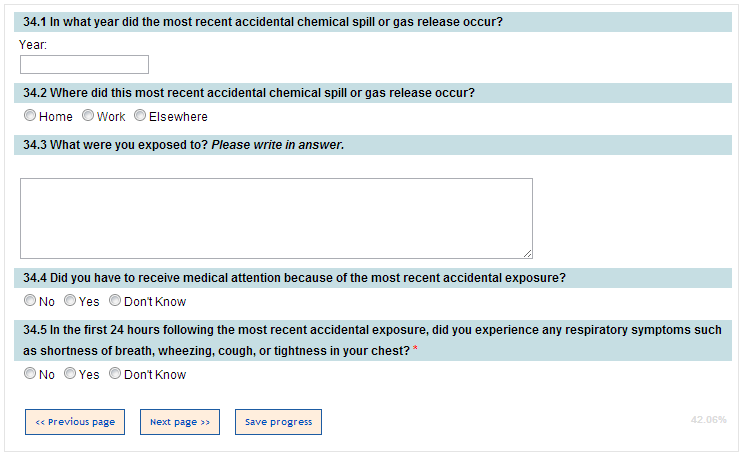Go back with the Previous page button
The width and height of the screenshot is (743, 456).
[x=75, y=422]
